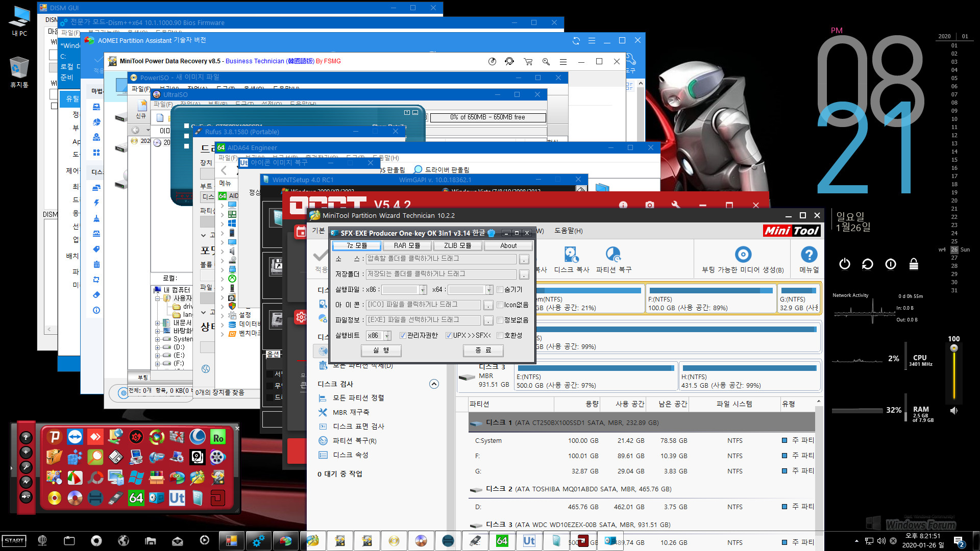Expand the 설정 tree node in AIDA64

(x=222, y=315)
